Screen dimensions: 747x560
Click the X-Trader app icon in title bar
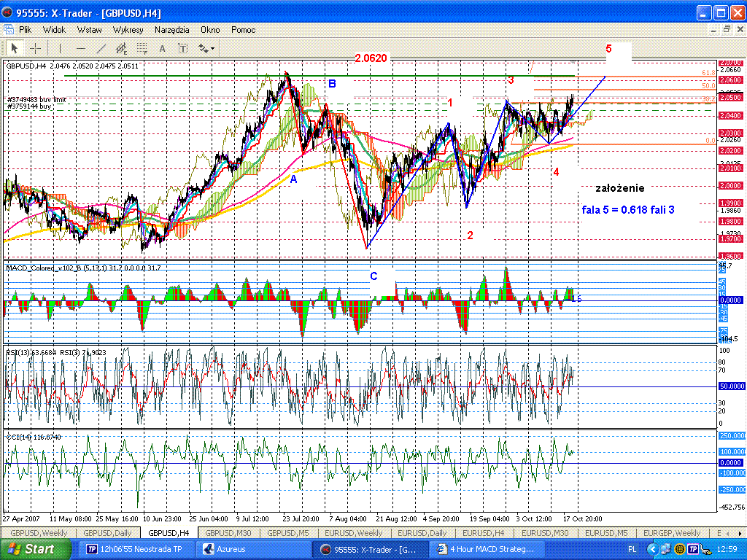click(x=7, y=13)
